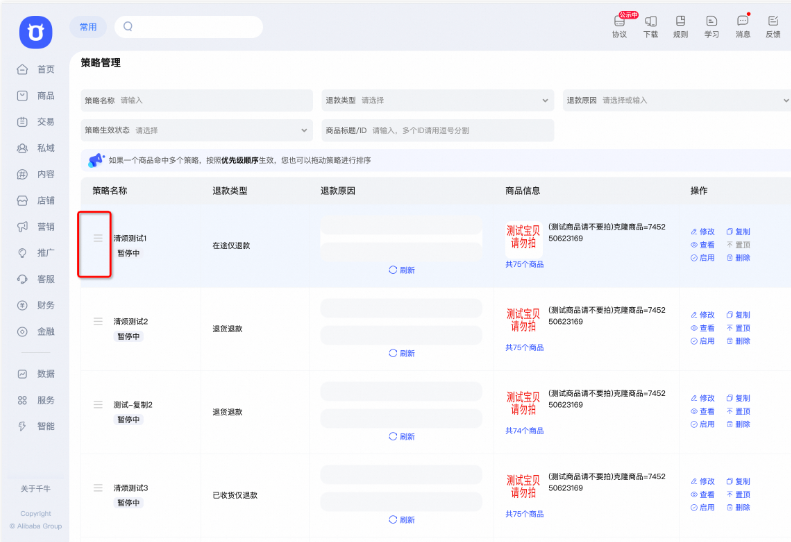The height and width of the screenshot is (542, 791).
Task: Open the 反馈 feedback icon
Action: pyautogui.click(x=773, y=27)
